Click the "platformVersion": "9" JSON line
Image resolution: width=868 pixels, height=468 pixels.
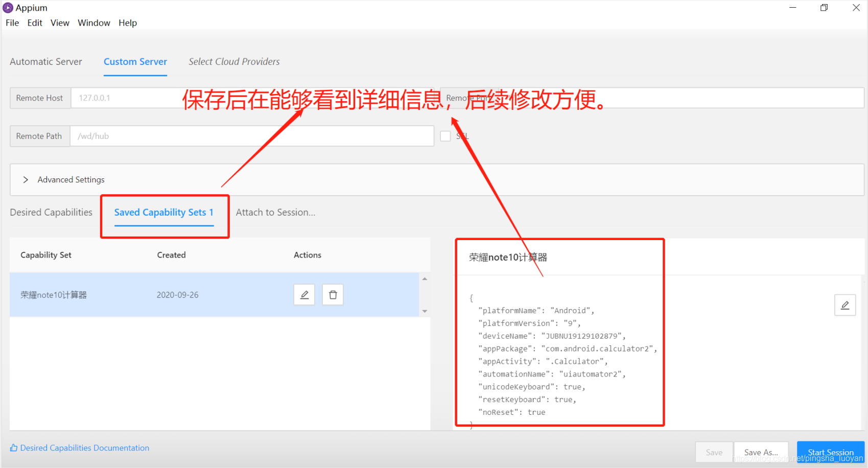click(x=529, y=323)
